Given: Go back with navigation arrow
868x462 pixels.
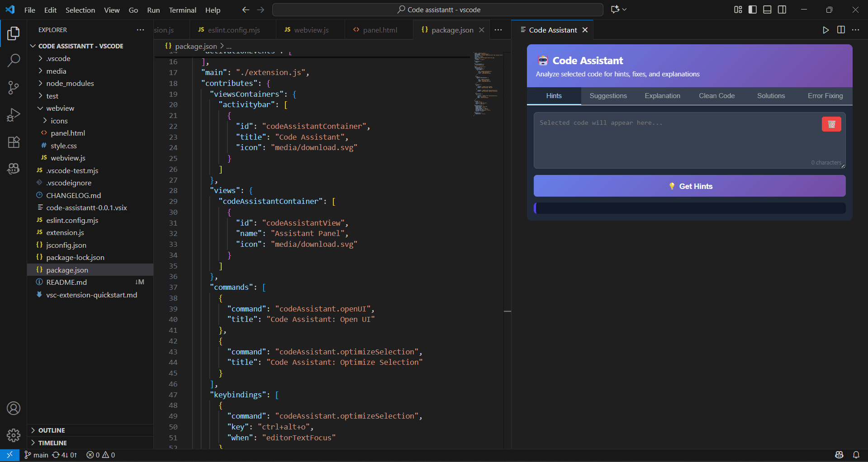Looking at the screenshot, I should 246,9.
